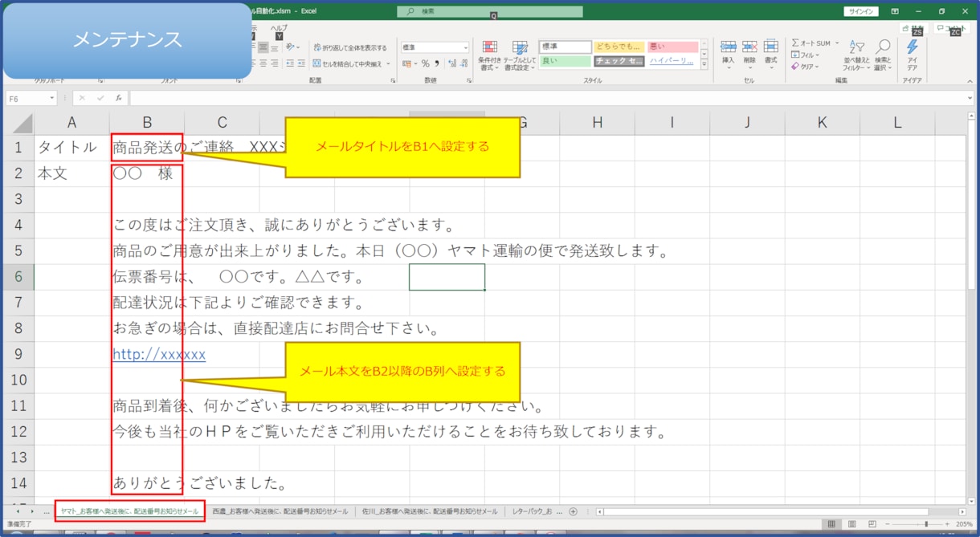This screenshot has height=537, width=980.
Task: Open the alignment group dialog launcher
Action: [x=393, y=80]
